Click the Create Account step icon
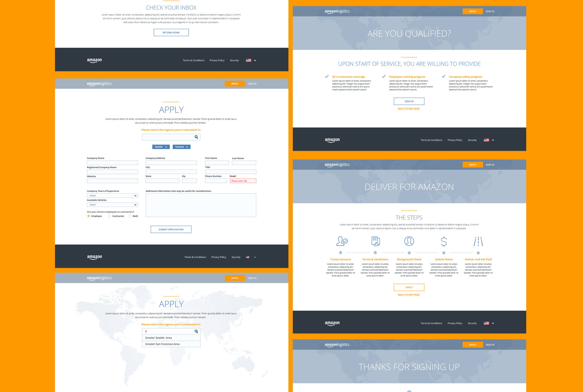This screenshot has width=583, height=392. (342, 241)
